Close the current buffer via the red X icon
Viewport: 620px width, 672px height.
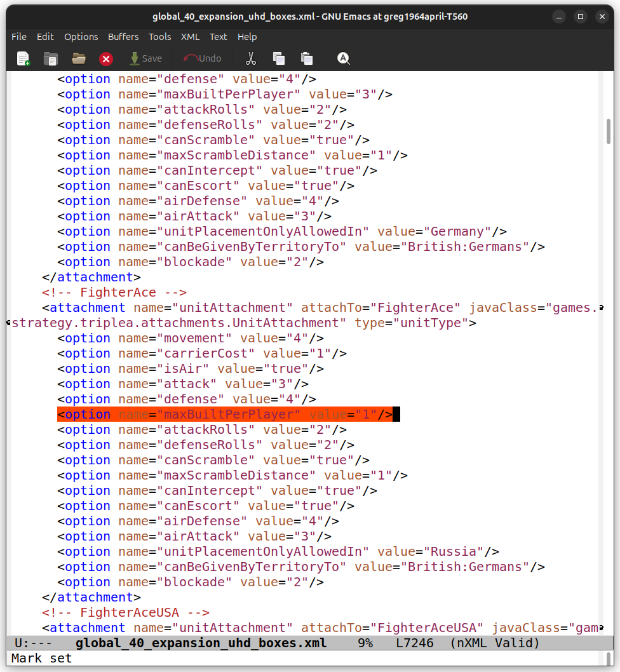106,58
